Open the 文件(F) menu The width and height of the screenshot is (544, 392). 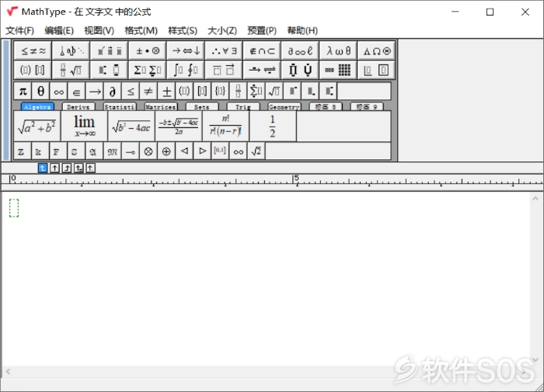click(x=19, y=31)
